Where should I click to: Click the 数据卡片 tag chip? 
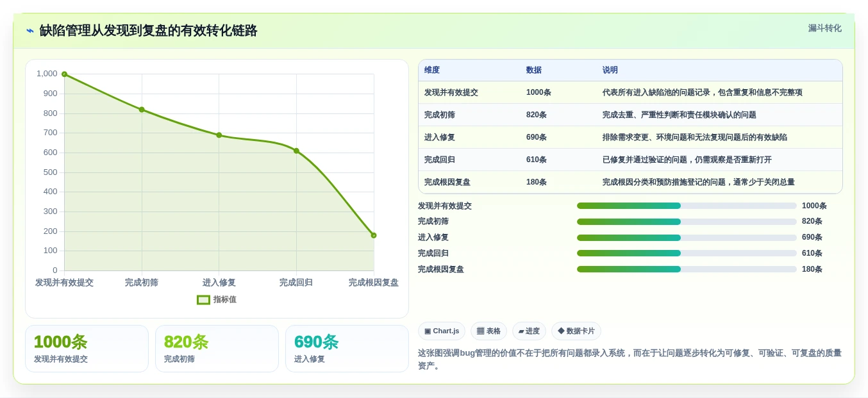click(x=576, y=331)
